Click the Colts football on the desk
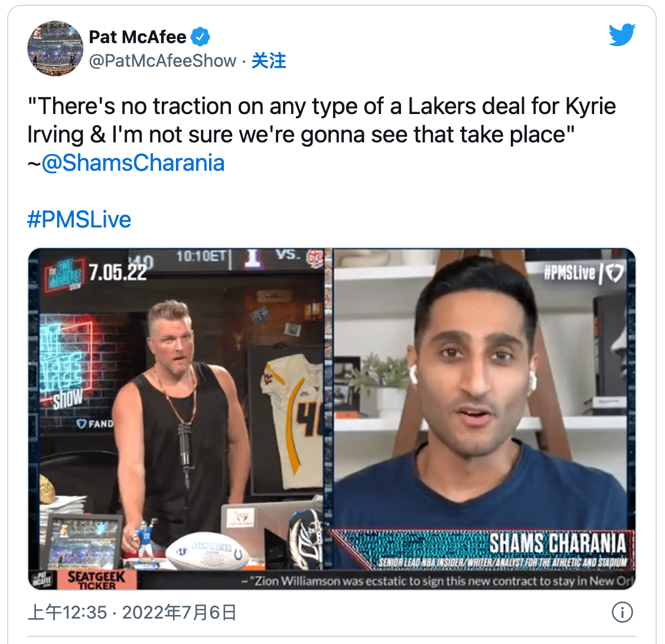This screenshot has width=665, height=644. tap(206, 551)
